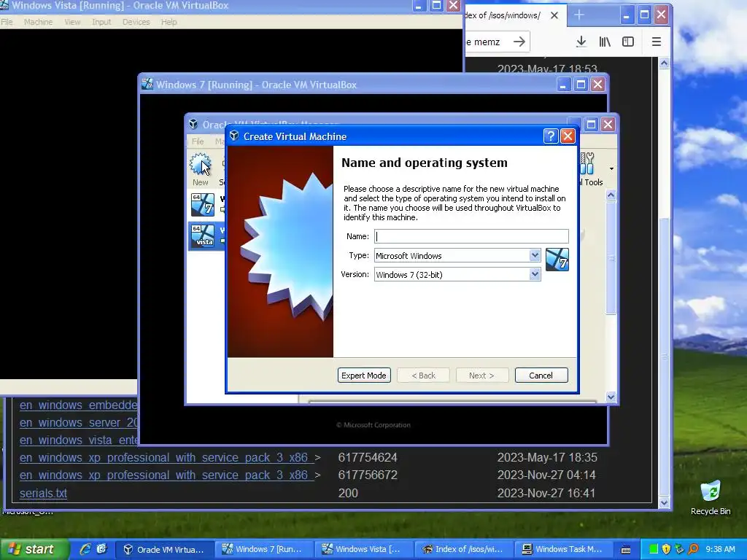Expand the Tools dropdown arrow in VirtualBox Manager

[611, 168]
